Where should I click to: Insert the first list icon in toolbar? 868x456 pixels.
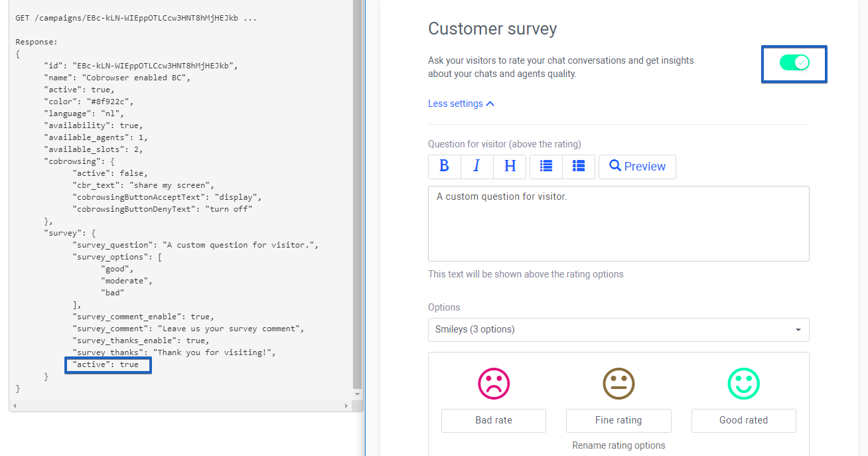tap(546, 167)
